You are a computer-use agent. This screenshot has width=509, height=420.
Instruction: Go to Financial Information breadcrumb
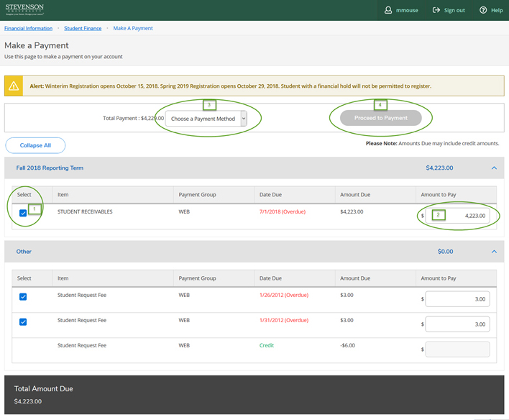[28, 28]
